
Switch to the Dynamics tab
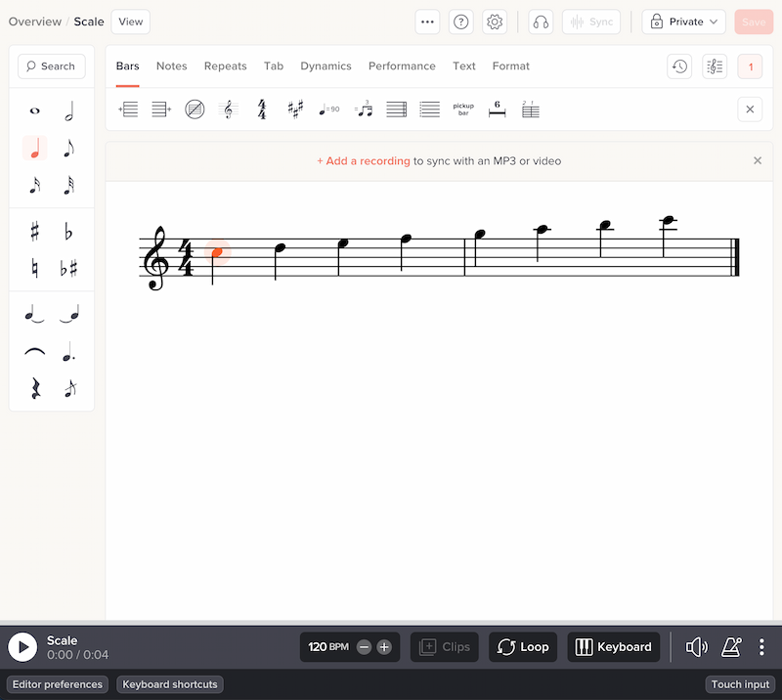click(326, 66)
